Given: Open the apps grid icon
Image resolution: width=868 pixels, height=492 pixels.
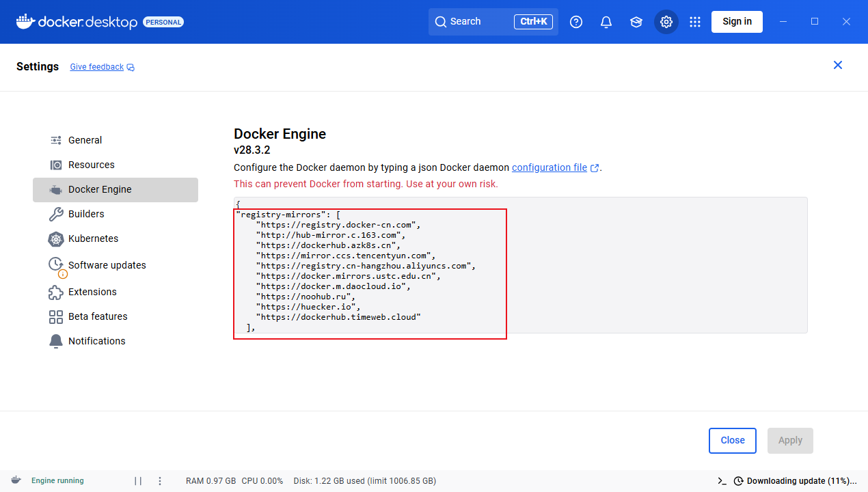Looking at the screenshot, I should [695, 22].
